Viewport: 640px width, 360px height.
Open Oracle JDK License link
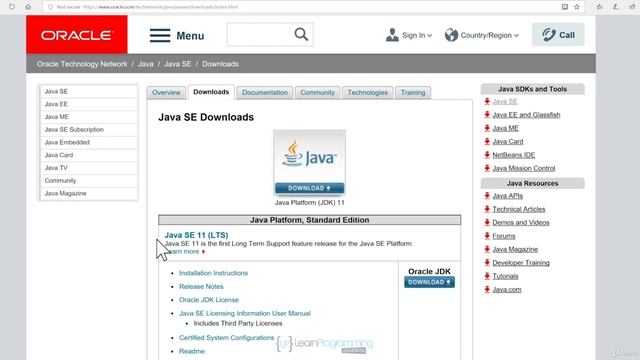click(209, 300)
